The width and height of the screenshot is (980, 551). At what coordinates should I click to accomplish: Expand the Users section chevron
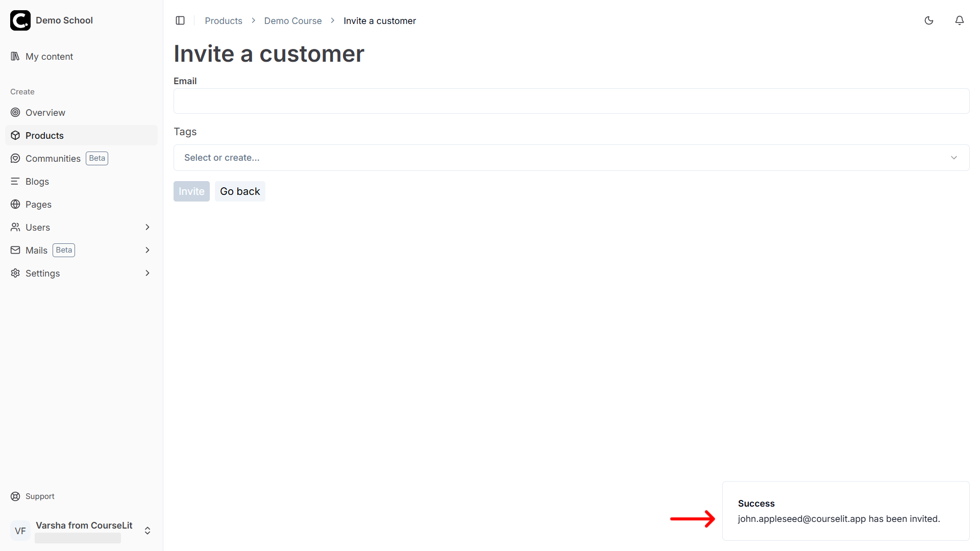point(147,227)
